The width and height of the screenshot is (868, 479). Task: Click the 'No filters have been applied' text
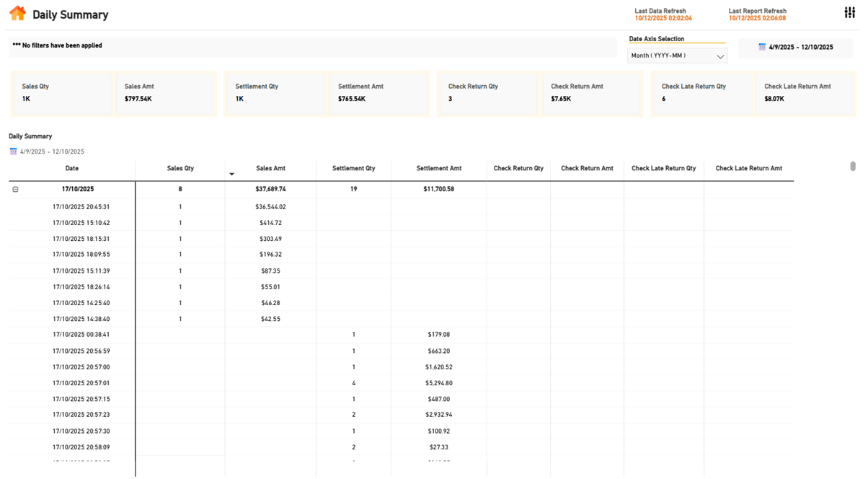[x=58, y=45]
